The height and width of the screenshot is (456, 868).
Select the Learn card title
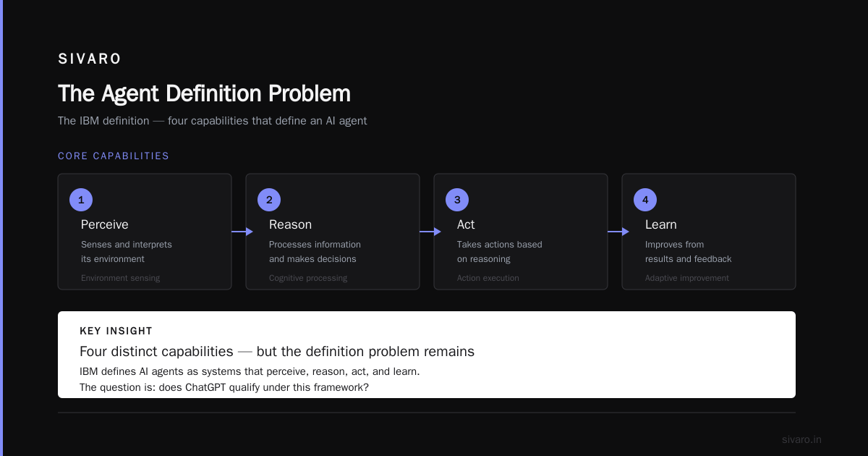pyautogui.click(x=661, y=224)
